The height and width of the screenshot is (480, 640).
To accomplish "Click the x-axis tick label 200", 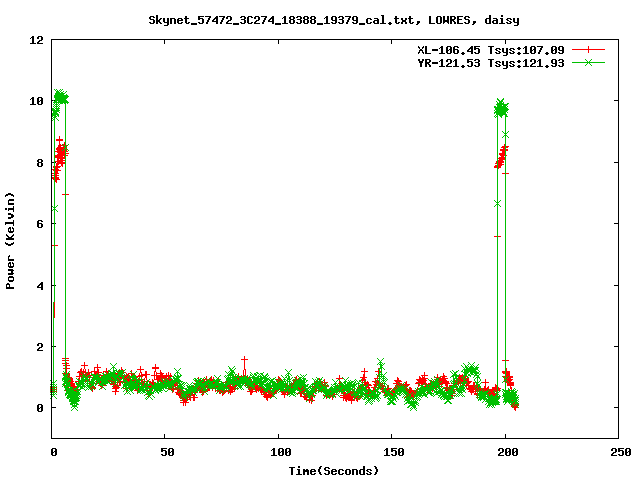I will [508, 452].
